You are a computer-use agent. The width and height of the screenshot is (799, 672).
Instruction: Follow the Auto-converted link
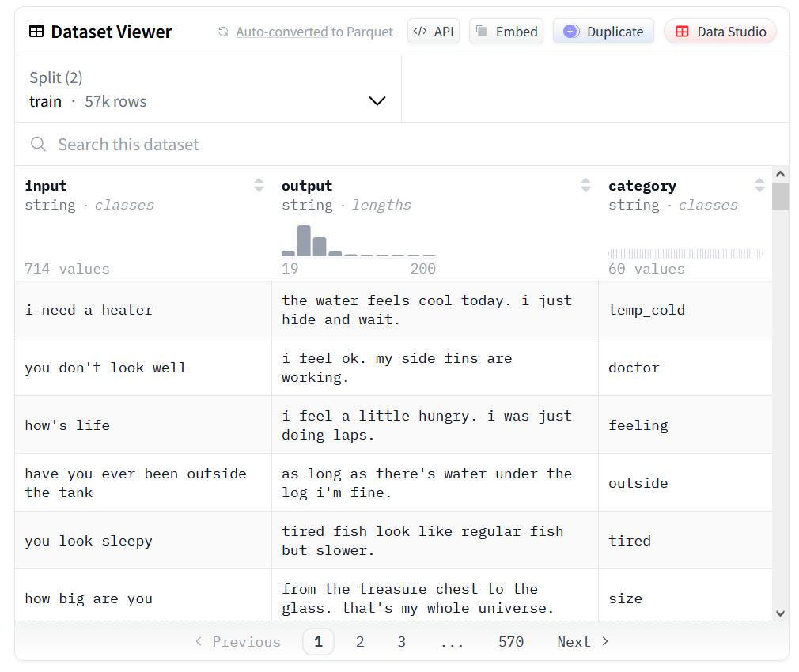[282, 32]
